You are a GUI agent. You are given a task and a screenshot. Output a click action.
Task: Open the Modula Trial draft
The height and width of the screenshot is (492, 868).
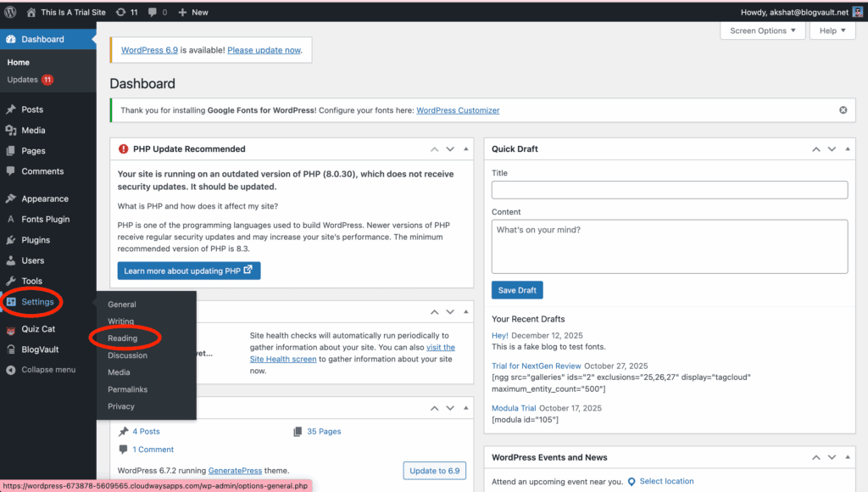(x=514, y=408)
